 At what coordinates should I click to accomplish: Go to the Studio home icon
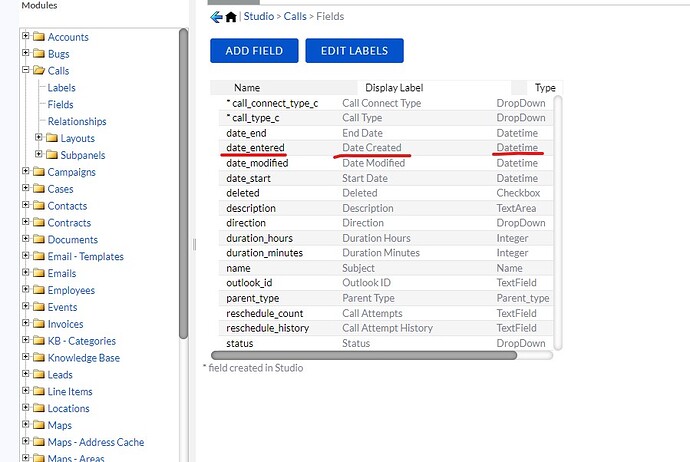tap(231, 17)
